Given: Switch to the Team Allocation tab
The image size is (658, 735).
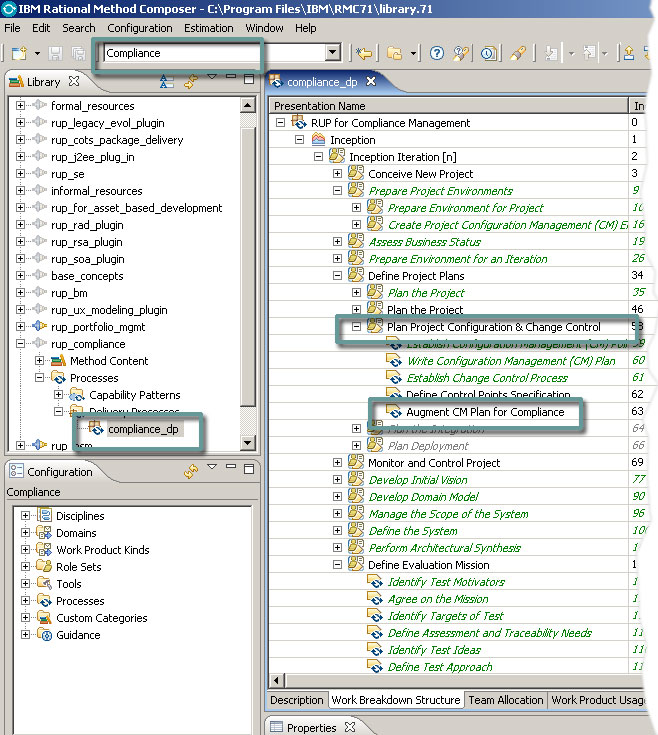Looking at the screenshot, I should click(x=506, y=700).
